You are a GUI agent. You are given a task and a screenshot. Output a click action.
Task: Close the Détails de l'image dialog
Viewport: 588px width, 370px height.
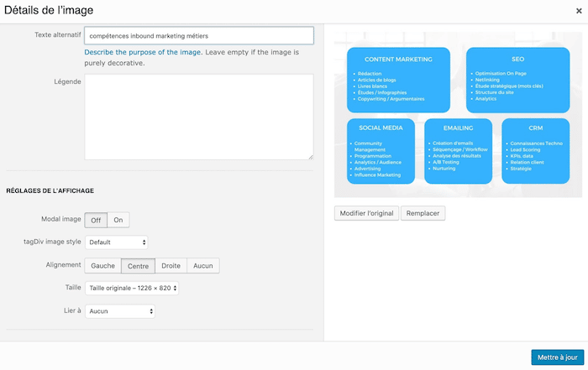[x=578, y=11]
